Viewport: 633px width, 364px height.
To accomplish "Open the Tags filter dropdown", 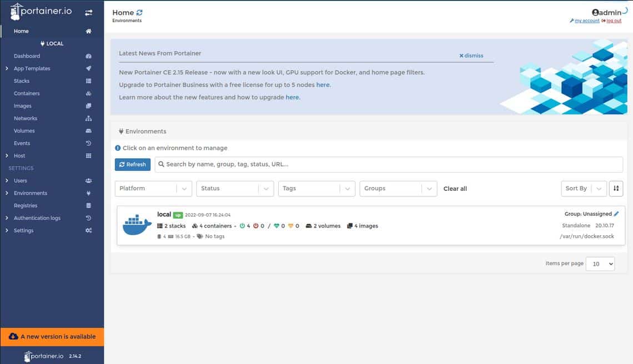I will click(316, 189).
